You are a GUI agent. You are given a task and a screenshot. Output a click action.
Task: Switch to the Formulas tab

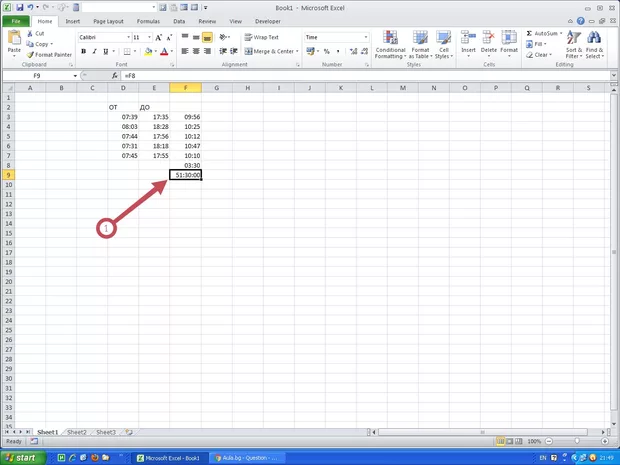point(148,21)
